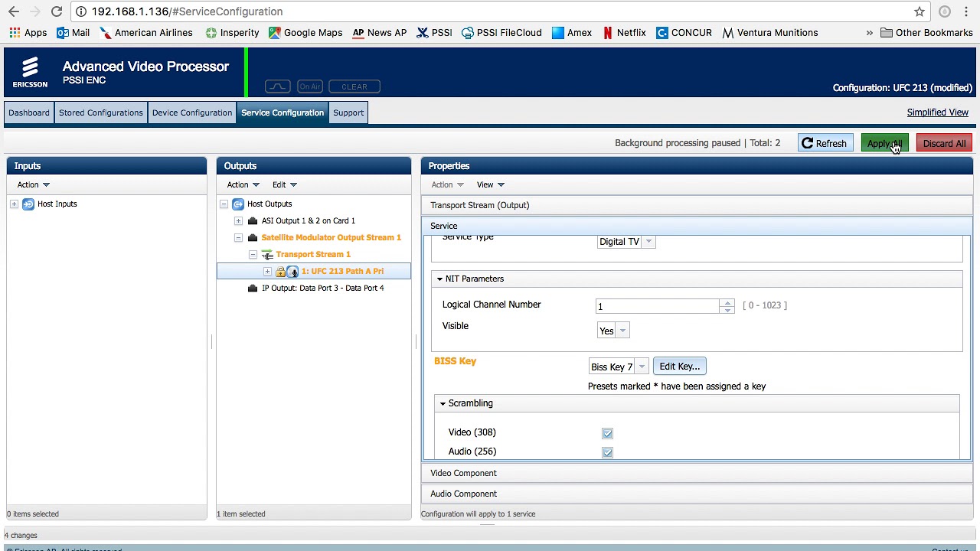The image size is (980, 551).
Task: Collapse the Scrambling section
Action: pyautogui.click(x=443, y=403)
